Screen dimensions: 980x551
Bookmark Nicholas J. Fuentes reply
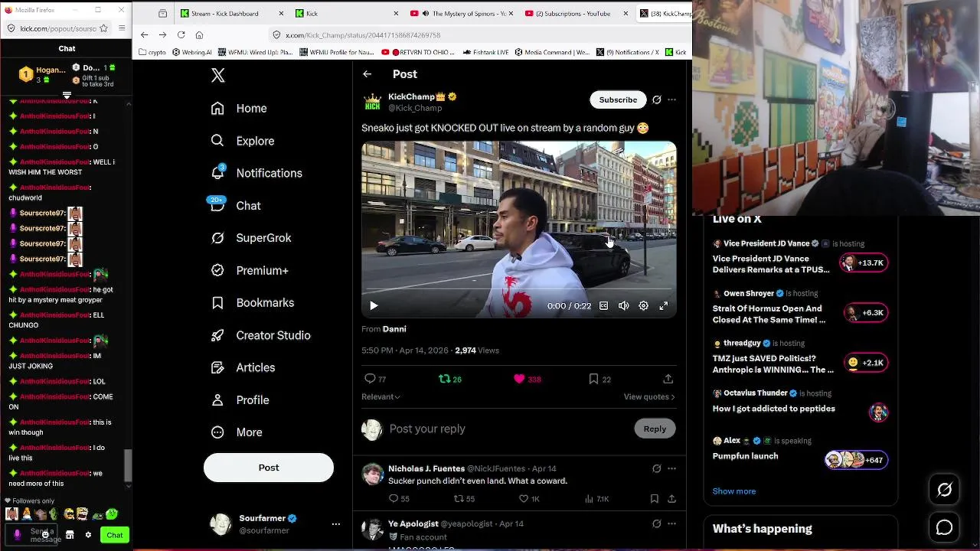pyautogui.click(x=655, y=499)
